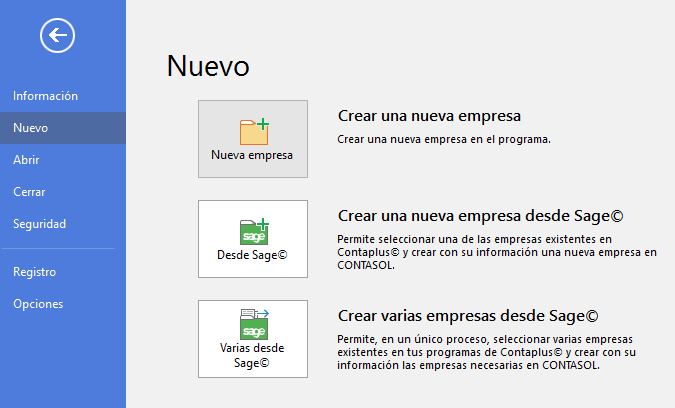Click the 'Crear una nueva empresa' heading
The image size is (675, 408).
click(429, 116)
